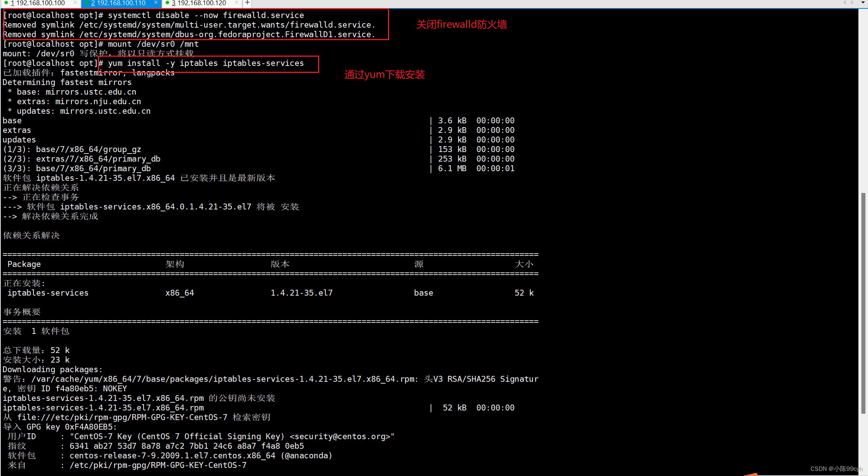Click the link text CSDN @小陈99cyn
The image size is (868, 476).
pyautogui.click(x=835, y=469)
